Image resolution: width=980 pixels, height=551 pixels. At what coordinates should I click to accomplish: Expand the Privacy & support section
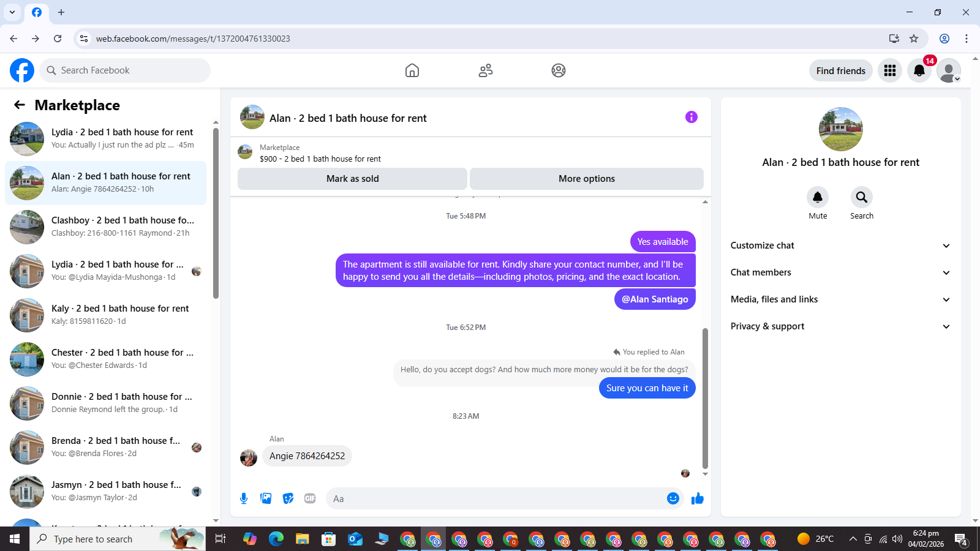pyautogui.click(x=840, y=326)
